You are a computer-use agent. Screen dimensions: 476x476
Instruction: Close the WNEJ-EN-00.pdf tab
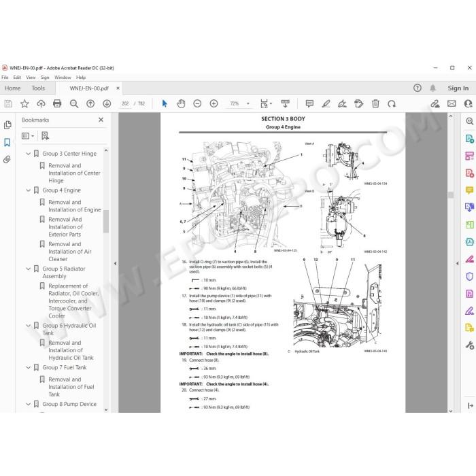[118, 88]
